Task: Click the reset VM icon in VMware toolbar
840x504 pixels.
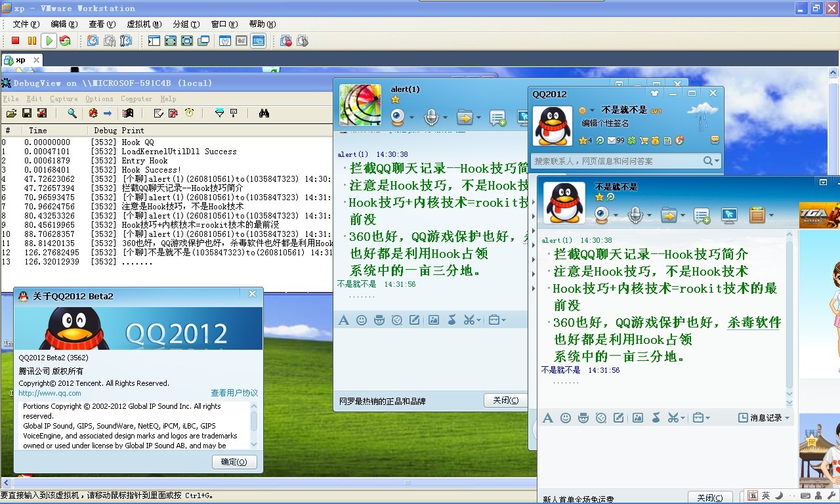Action: [x=65, y=41]
